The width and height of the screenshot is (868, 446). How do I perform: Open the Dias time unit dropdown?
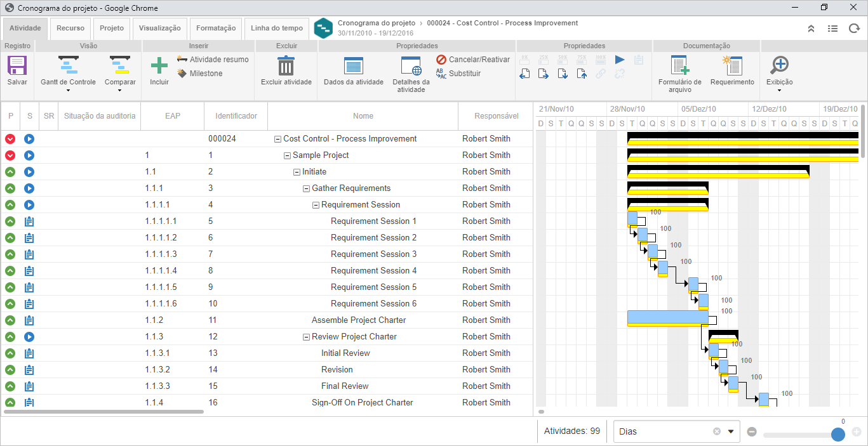pyautogui.click(x=731, y=431)
